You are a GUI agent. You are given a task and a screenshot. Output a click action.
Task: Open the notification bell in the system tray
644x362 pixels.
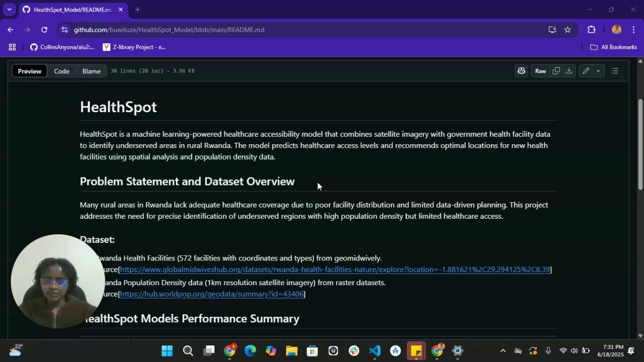[x=631, y=350]
